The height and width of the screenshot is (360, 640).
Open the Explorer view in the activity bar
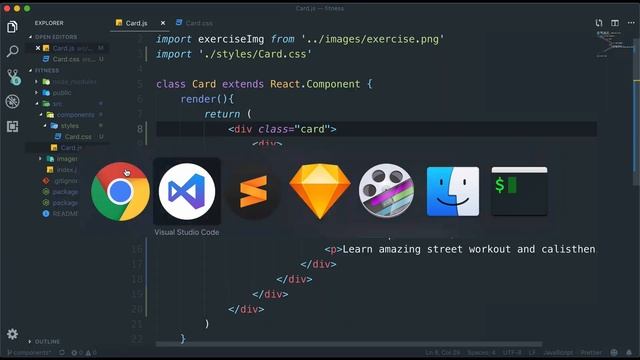[12, 27]
